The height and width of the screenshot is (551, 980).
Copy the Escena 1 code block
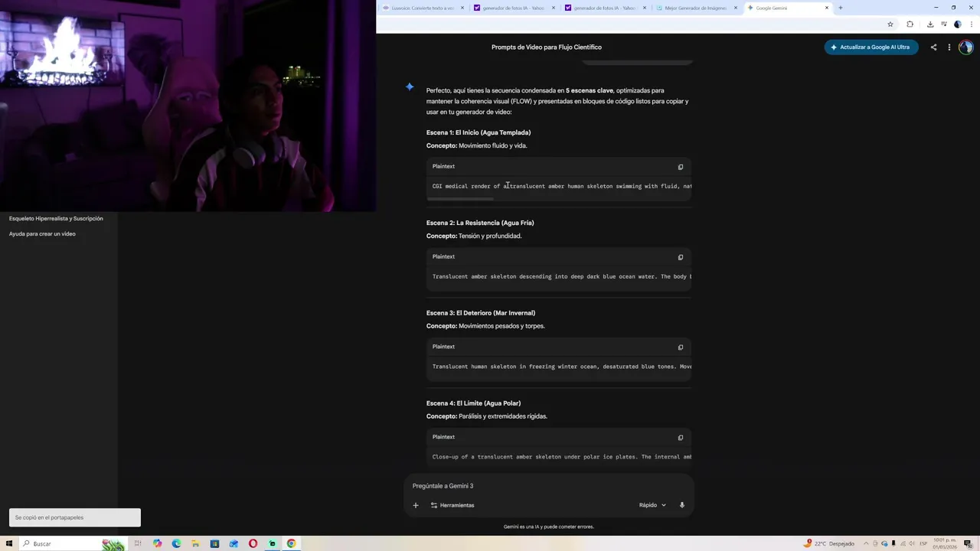pos(680,167)
